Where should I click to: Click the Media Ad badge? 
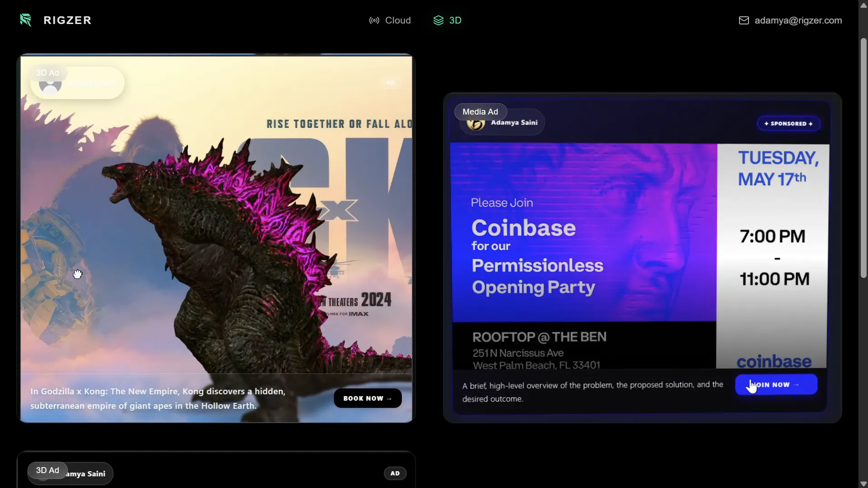click(x=480, y=112)
